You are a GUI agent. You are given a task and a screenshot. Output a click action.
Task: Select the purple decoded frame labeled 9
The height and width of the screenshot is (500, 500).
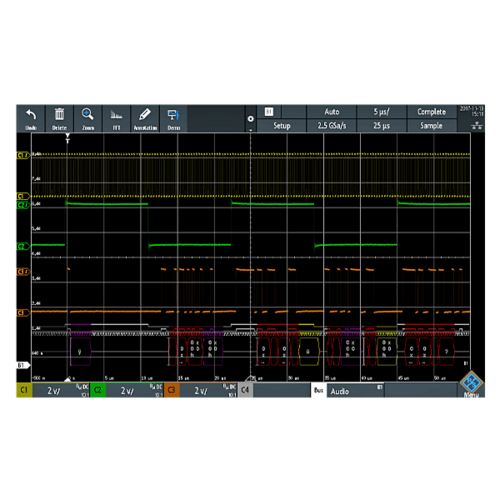click(x=80, y=352)
